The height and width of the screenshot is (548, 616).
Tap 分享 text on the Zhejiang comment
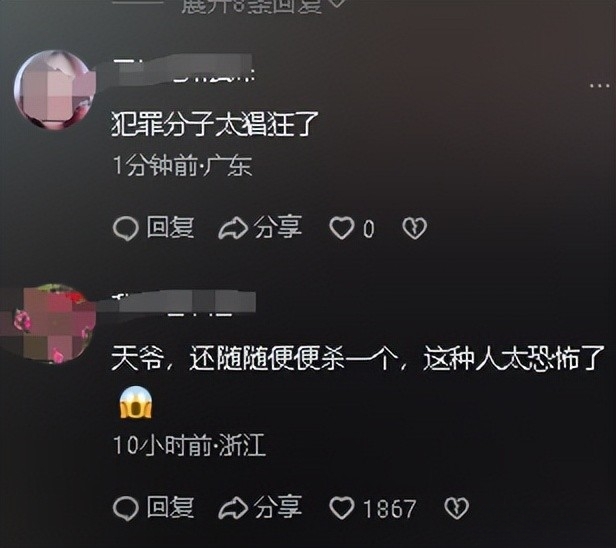point(278,507)
